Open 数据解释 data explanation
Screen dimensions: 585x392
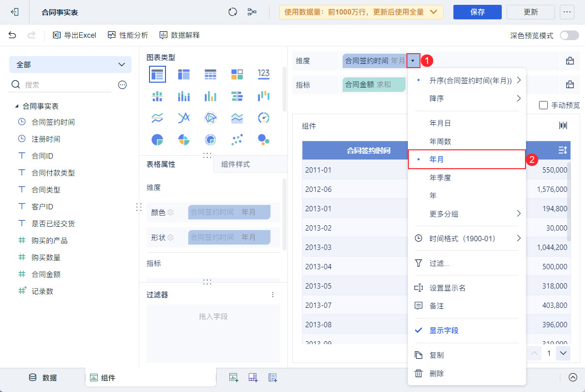(x=180, y=35)
